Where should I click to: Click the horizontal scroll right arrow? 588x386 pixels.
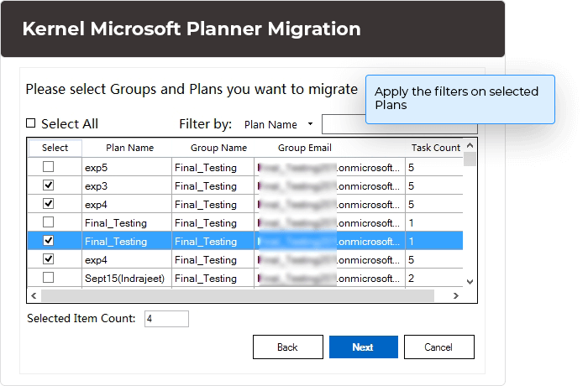pos(455,295)
